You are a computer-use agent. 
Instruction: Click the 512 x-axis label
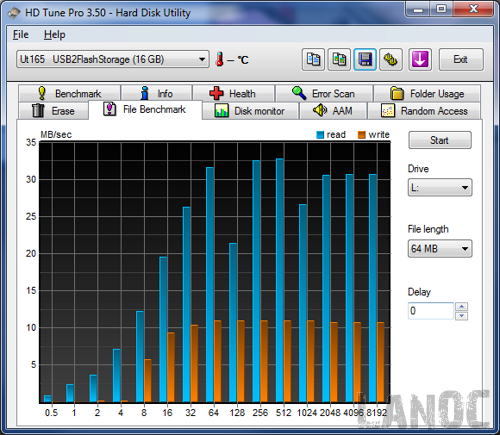[x=283, y=413]
